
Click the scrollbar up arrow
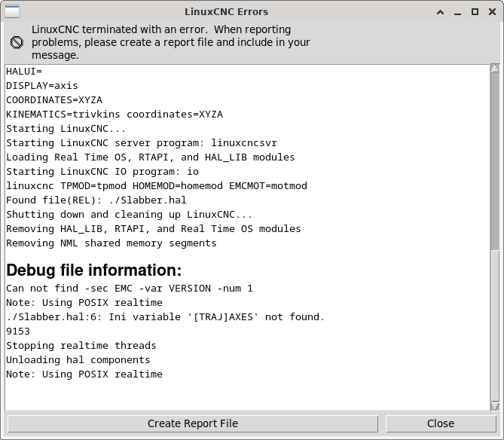click(x=495, y=68)
